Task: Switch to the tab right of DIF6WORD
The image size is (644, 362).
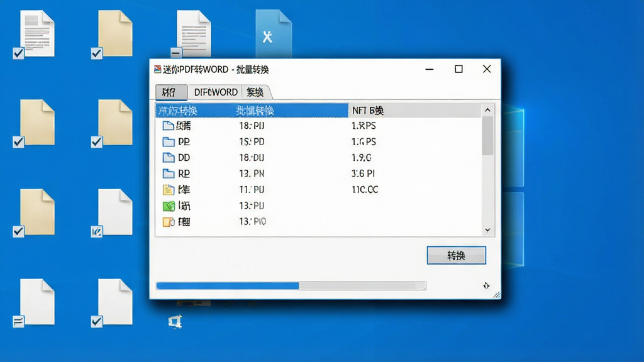Action: 255,92
